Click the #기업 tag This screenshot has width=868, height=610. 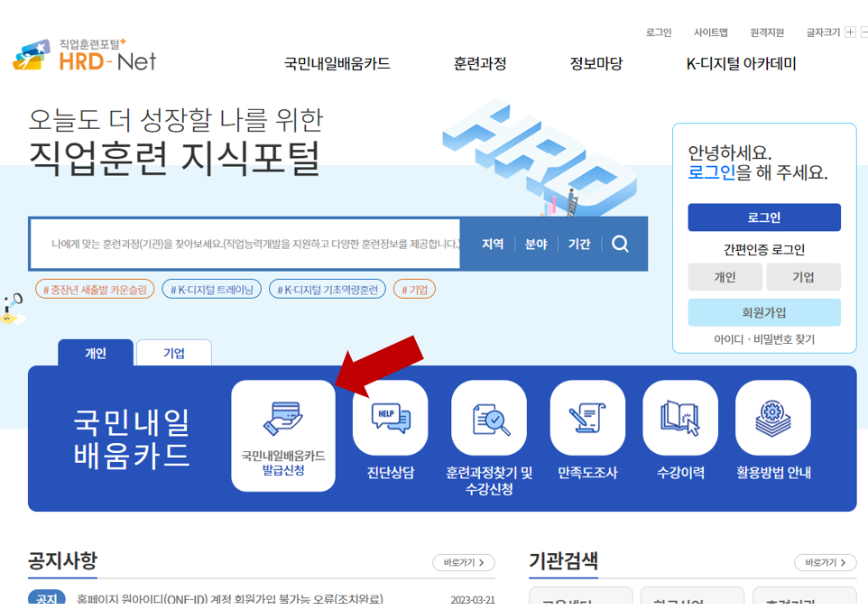415,289
